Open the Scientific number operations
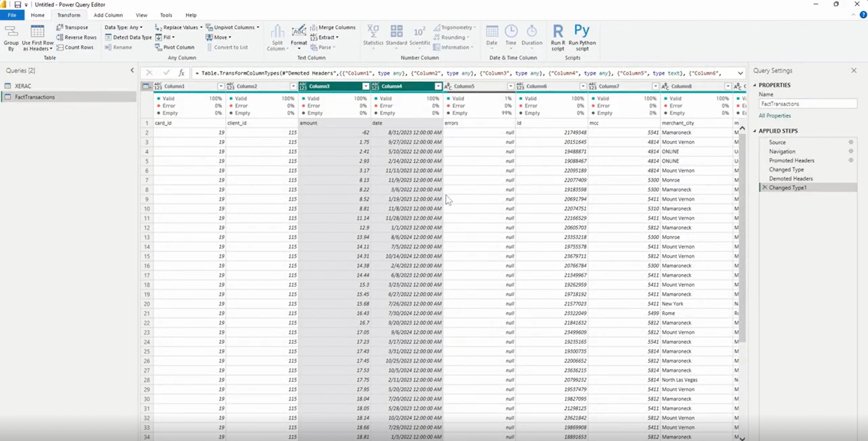Viewport: 868px width, 441px height. [x=420, y=36]
